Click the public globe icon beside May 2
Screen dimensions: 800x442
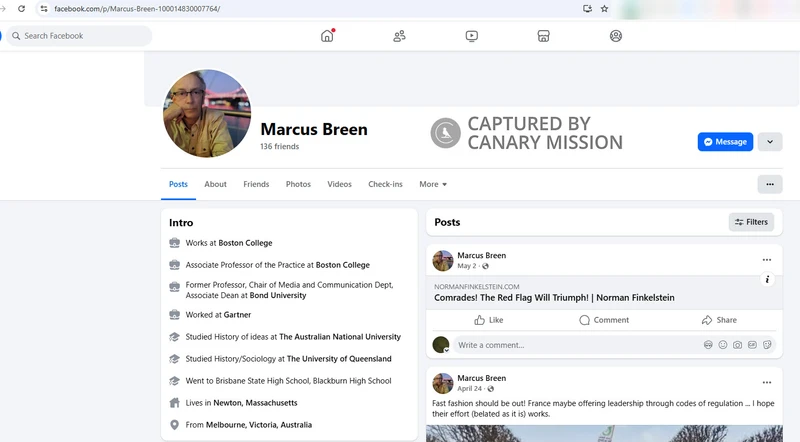(x=485, y=266)
